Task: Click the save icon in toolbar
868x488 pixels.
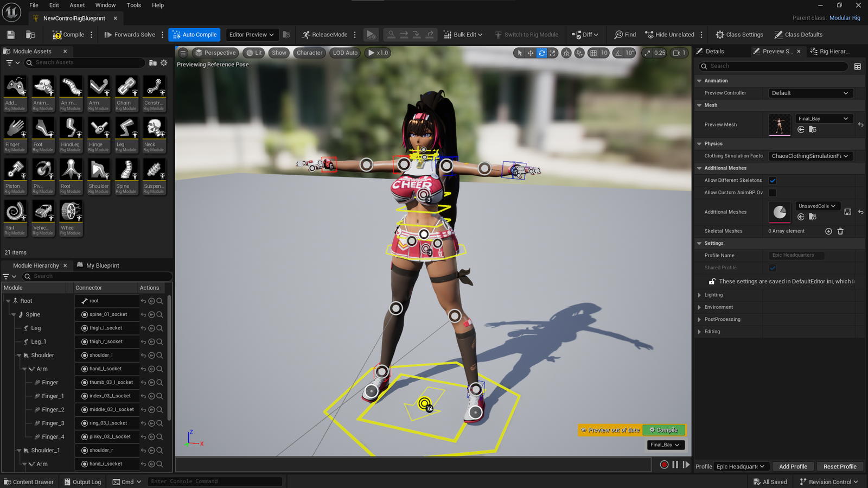Action: (11, 35)
